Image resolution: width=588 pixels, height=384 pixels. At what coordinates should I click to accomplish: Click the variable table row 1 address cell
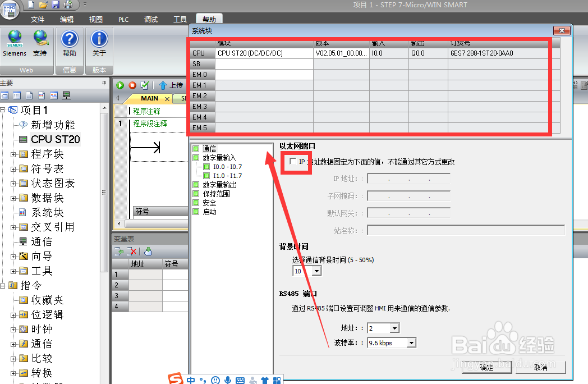[145, 275]
